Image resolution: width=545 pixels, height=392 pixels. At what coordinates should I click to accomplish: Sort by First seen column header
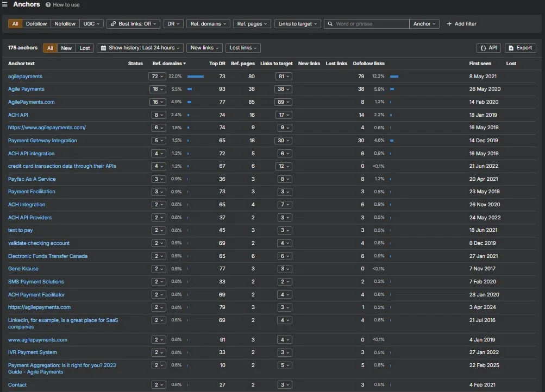click(480, 64)
